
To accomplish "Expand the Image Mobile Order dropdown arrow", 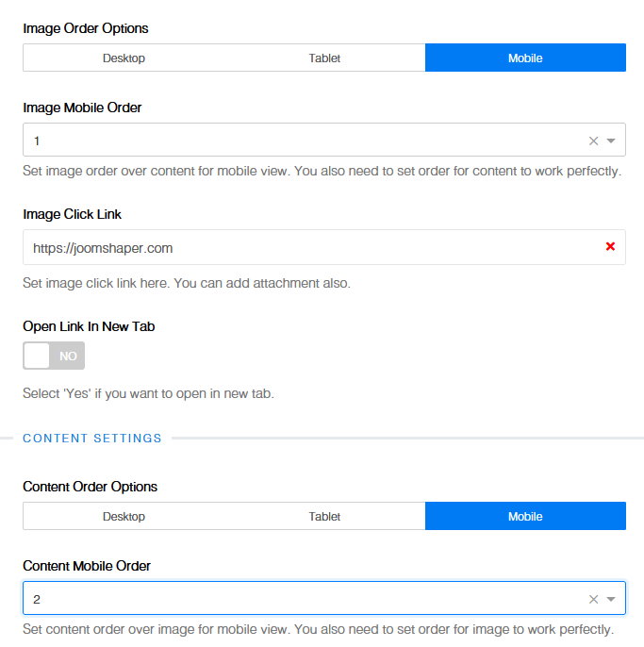I will (611, 141).
